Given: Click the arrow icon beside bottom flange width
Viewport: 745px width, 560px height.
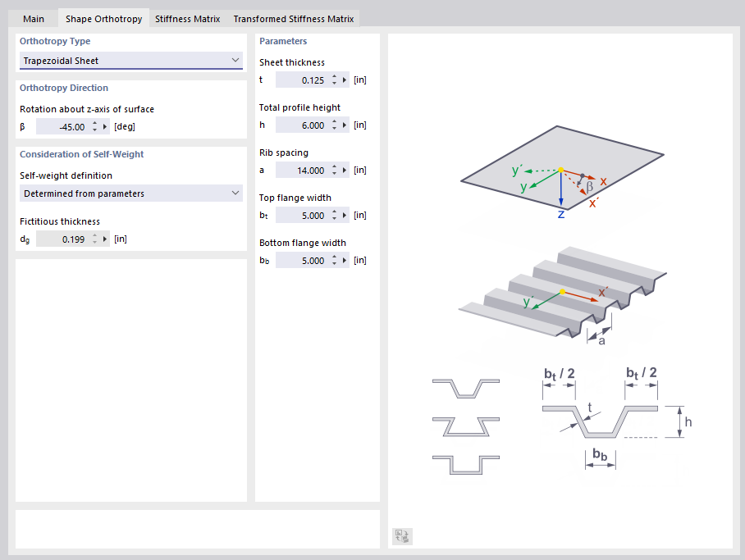Looking at the screenshot, I should pyautogui.click(x=344, y=260).
